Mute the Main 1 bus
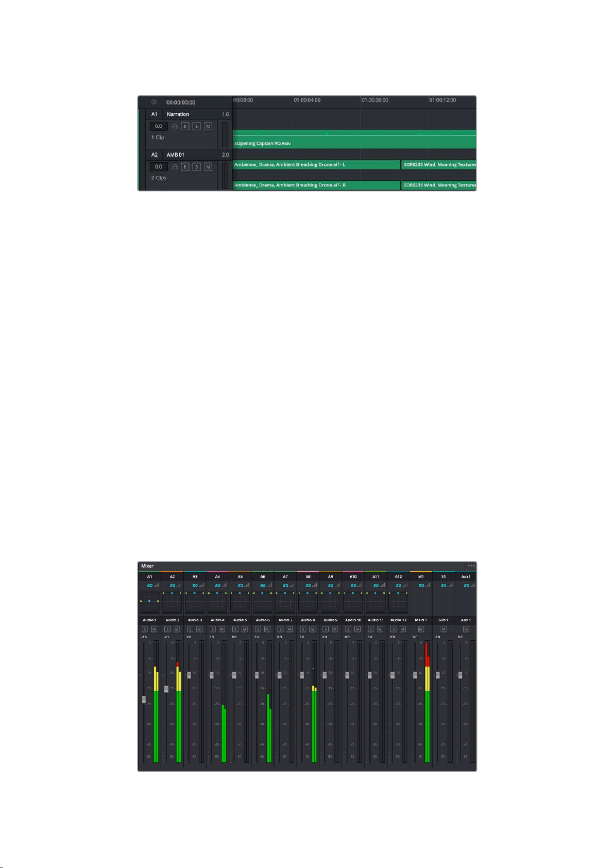614x868 pixels. pyautogui.click(x=421, y=629)
